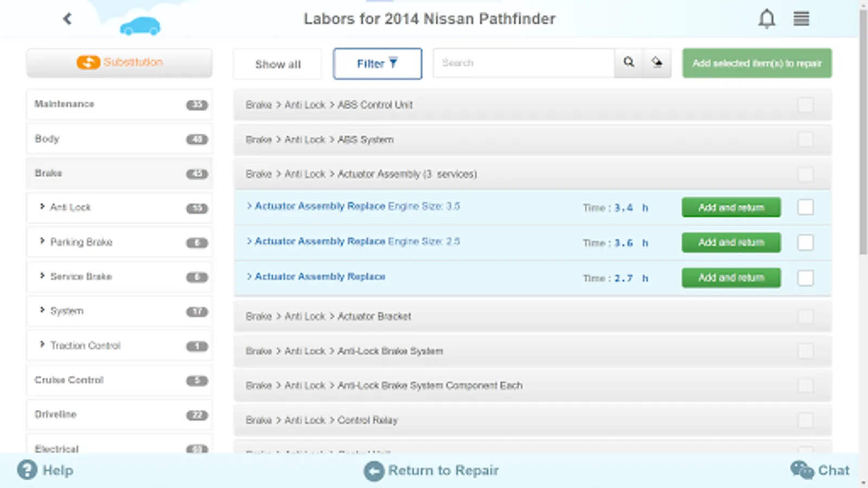The image size is (868, 488).
Task: Click the Chat link text
Action: [833, 470]
